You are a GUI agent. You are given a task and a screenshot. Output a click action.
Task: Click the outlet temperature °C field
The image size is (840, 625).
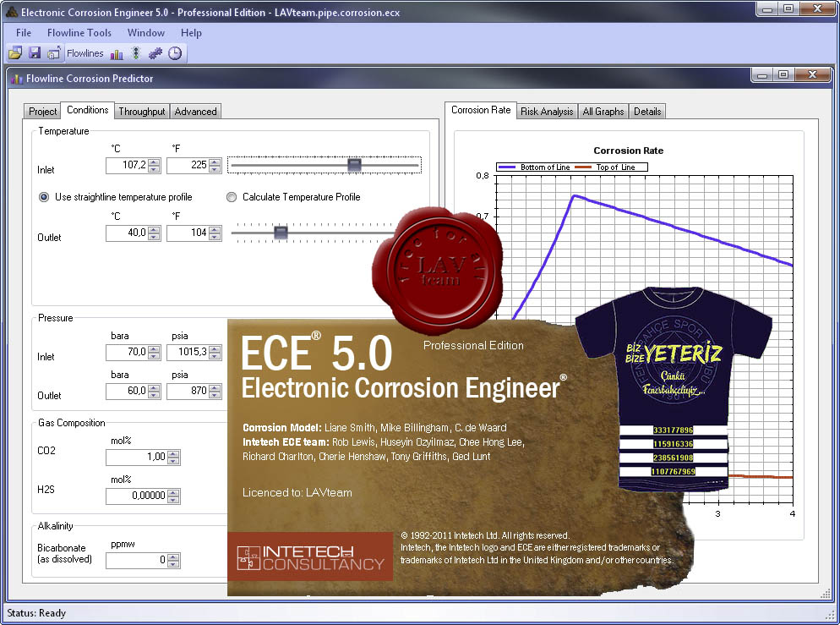tap(127, 233)
